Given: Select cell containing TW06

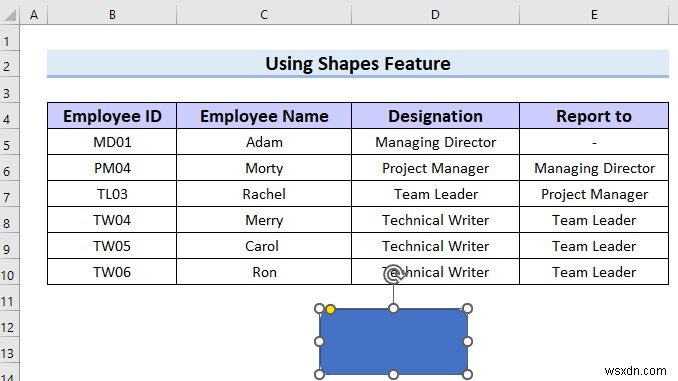Looking at the screenshot, I should coord(112,272).
